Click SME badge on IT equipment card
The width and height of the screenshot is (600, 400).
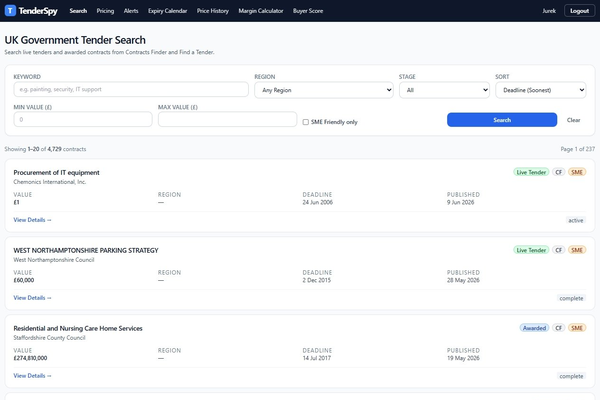(577, 172)
